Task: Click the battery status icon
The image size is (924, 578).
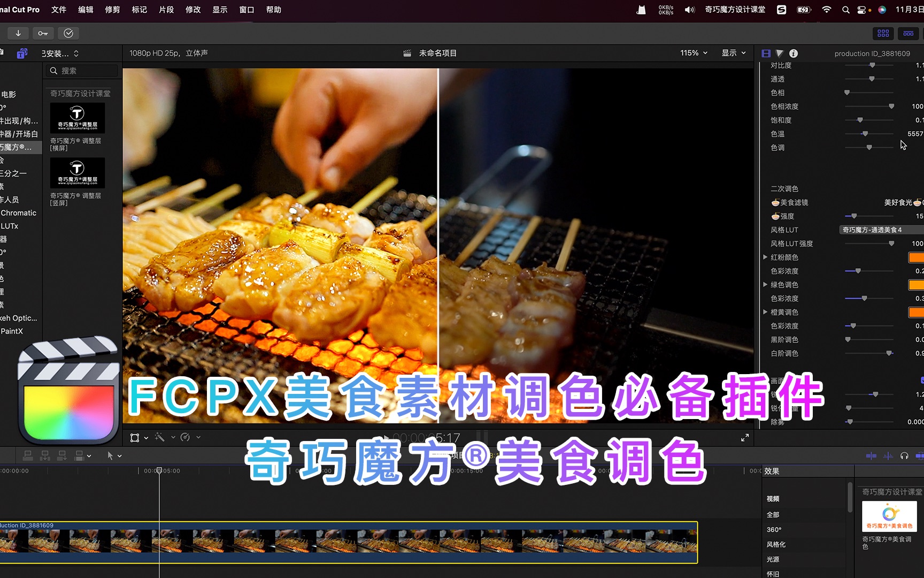Action: pos(804,10)
